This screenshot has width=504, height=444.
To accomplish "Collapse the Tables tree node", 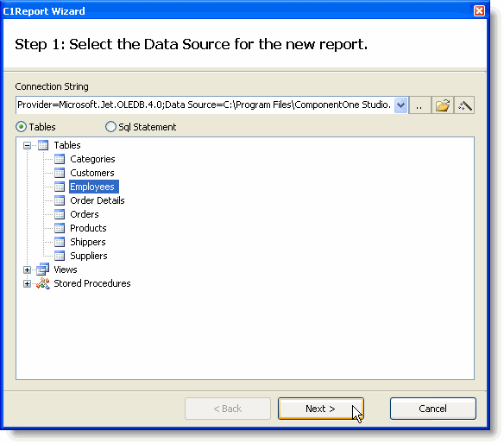I will click(x=27, y=145).
